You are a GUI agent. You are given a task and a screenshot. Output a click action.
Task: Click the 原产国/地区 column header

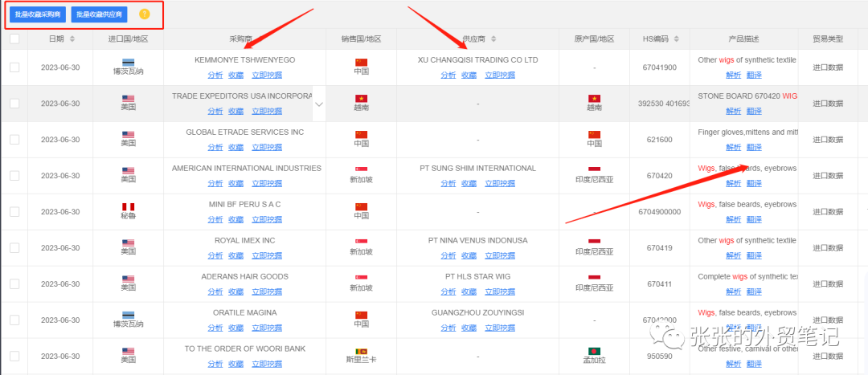pyautogui.click(x=595, y=39)
